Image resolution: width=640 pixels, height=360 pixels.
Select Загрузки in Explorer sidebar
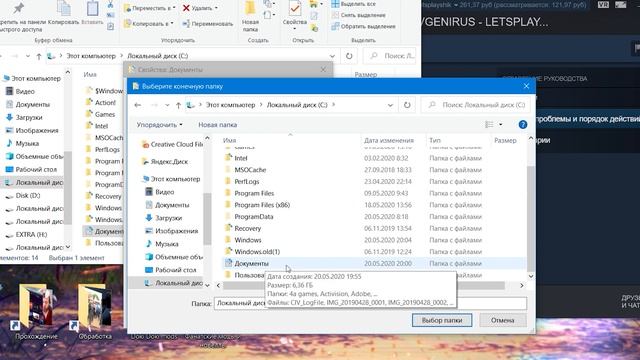pyautogui.click(x=24, y=118)
